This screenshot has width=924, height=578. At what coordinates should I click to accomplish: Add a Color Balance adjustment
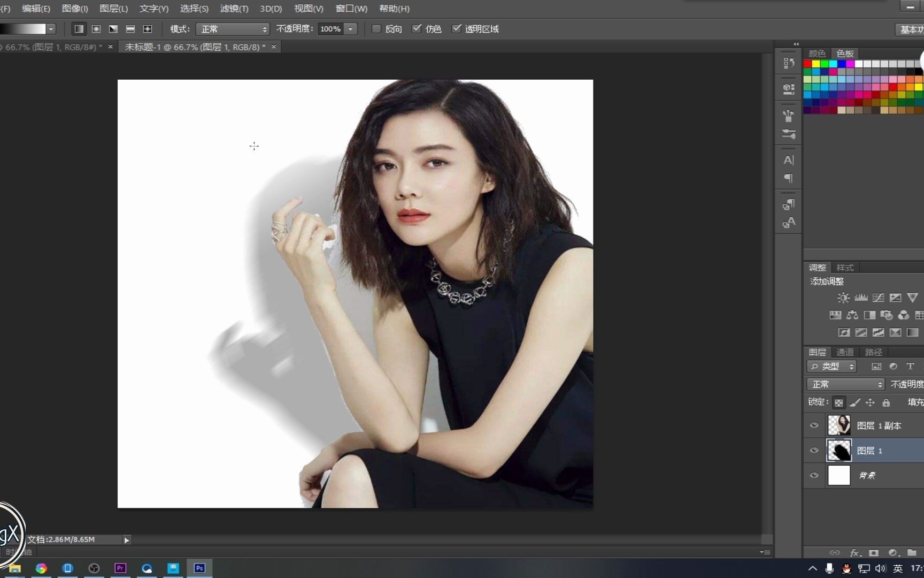[852, 315]
